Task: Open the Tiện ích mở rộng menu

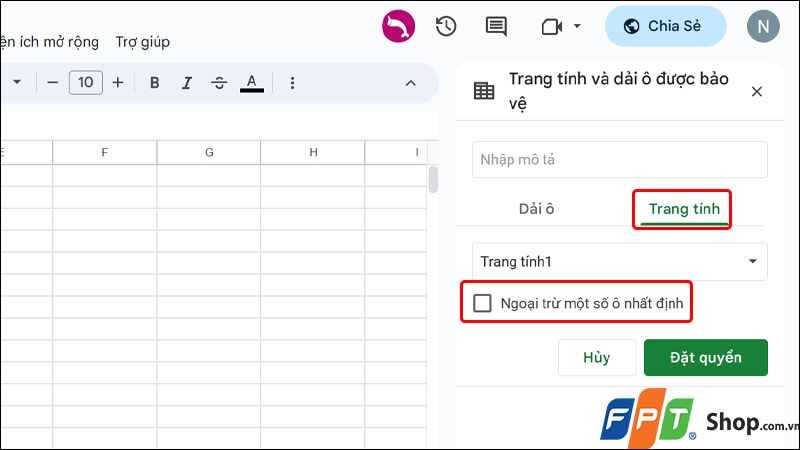Action: [x=49, y=42]
